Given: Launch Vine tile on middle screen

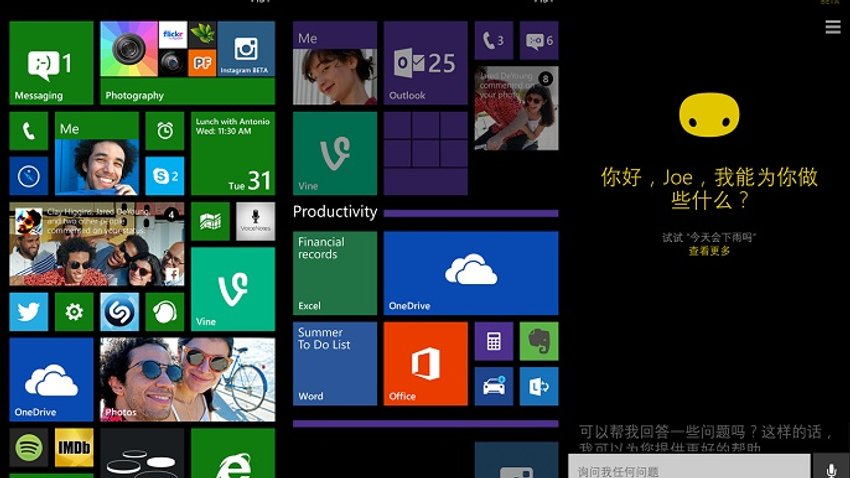Looking at the screenshot, I should coord(335,153).
